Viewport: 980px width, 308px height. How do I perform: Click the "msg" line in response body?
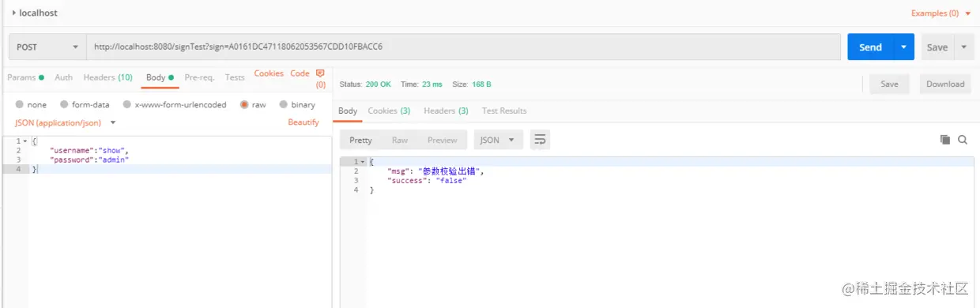tap(435, 171)
